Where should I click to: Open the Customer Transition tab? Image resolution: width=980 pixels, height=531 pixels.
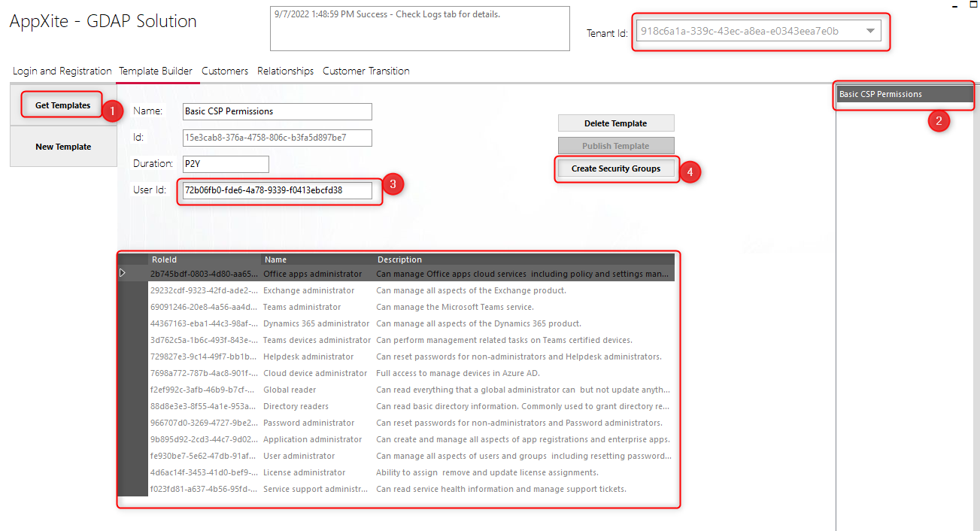(x=366, y=71)
